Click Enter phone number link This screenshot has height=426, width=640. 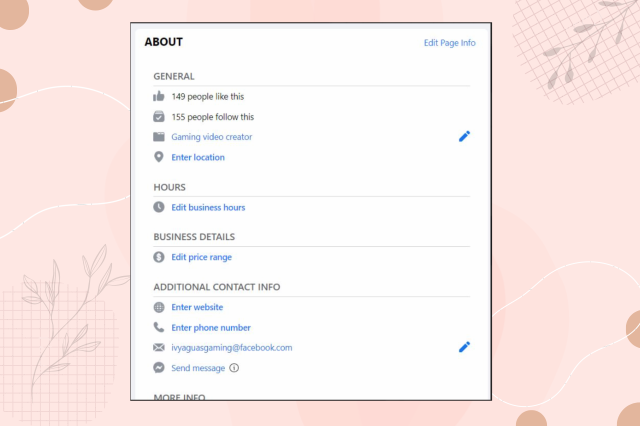[x=210, y=327]
